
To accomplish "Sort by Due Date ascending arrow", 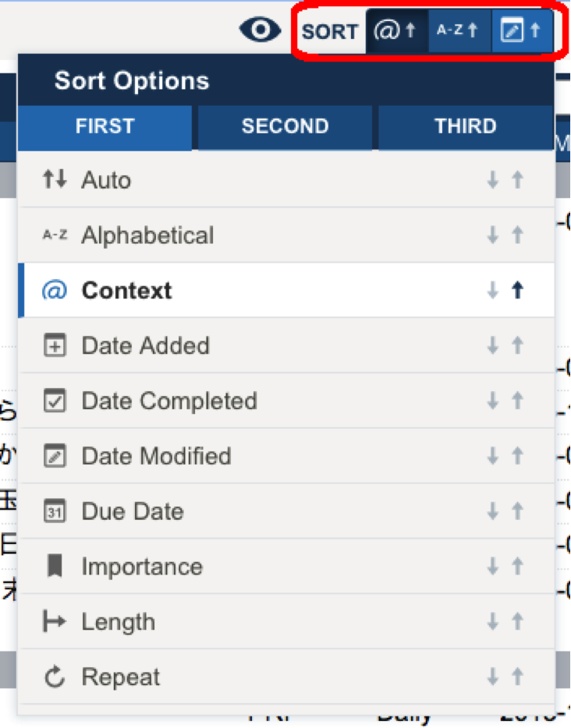I will click(517, 512).
